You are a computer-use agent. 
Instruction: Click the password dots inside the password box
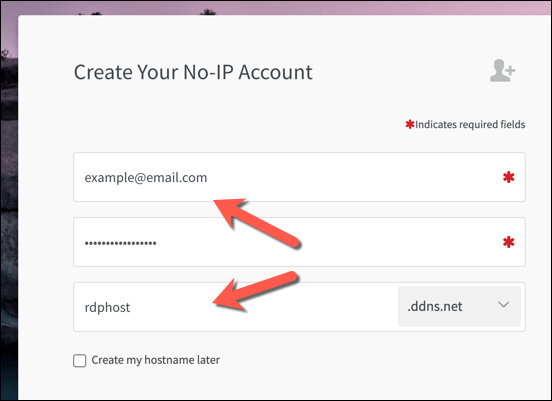(120, 243)
